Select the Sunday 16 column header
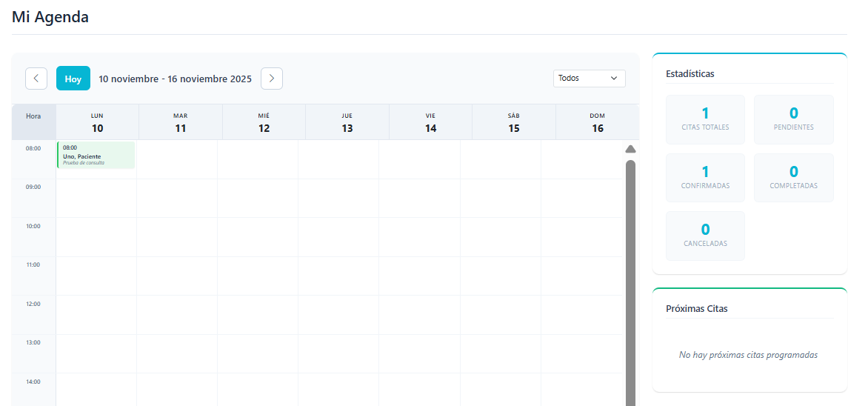868x406 pixels. click(x=597, y=122)
